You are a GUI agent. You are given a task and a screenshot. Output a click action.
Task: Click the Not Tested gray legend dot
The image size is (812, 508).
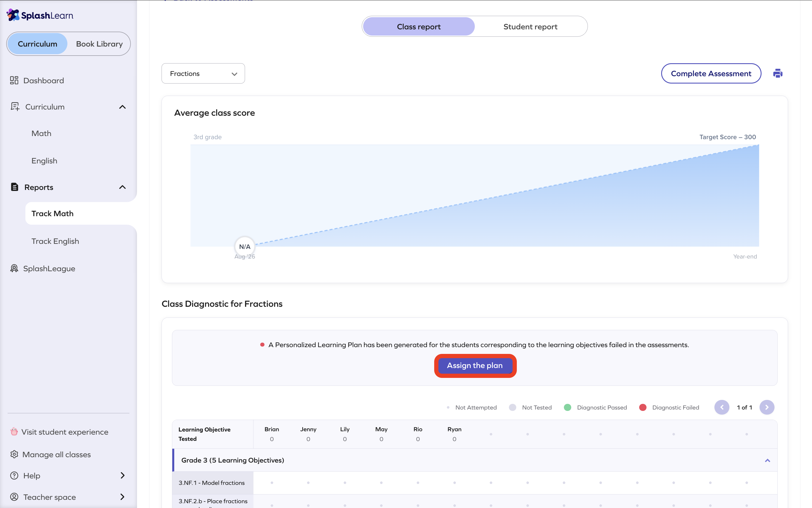[512, 407]
